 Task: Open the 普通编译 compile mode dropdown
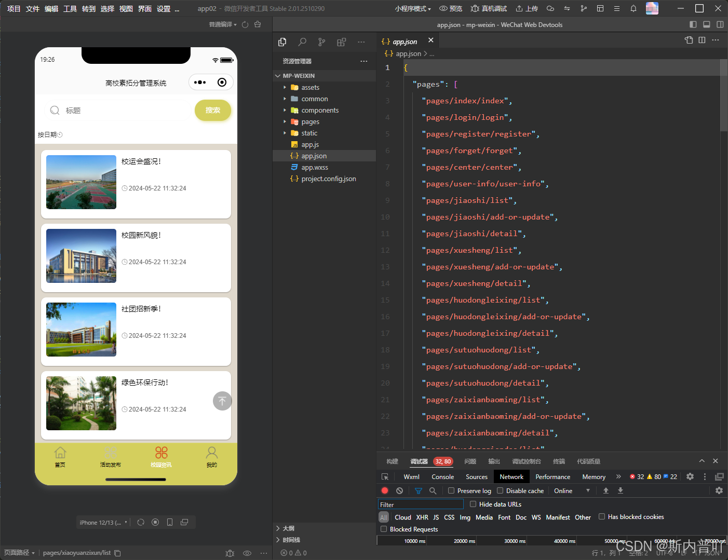point(223,24)
